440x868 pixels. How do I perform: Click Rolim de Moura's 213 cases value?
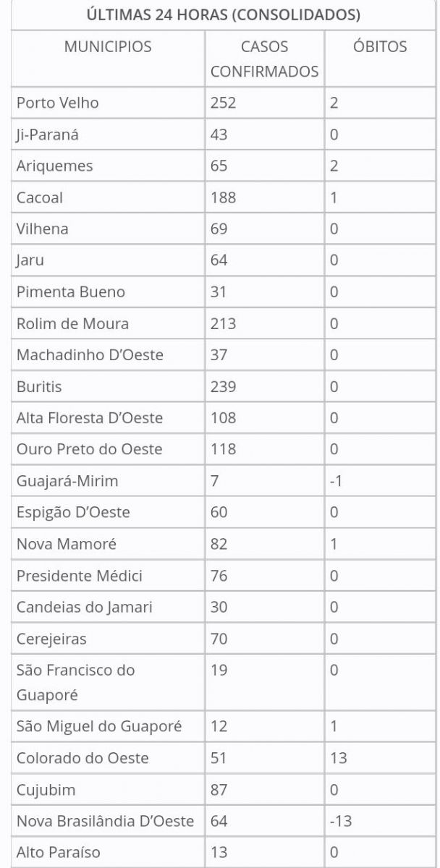coord(224,323)
